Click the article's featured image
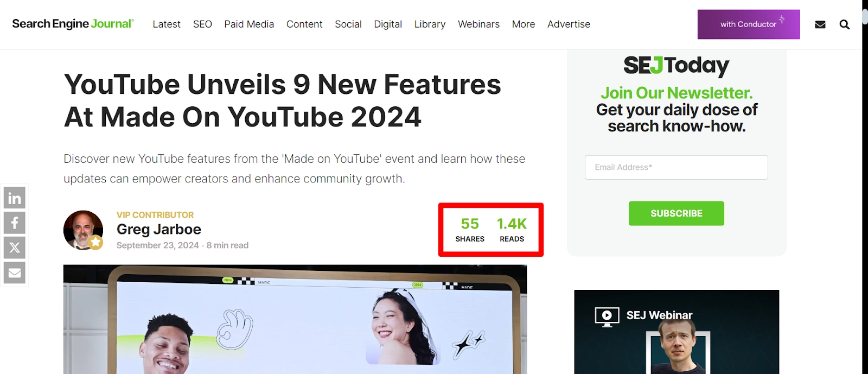The height and width of the screenshot is (374, 868). click(295, 319)
